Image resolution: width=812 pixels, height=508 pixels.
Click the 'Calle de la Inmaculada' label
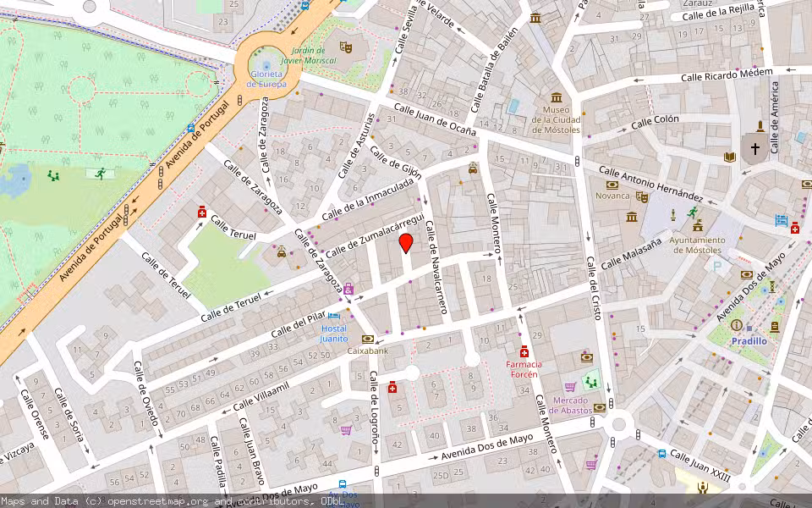(368, 200)
